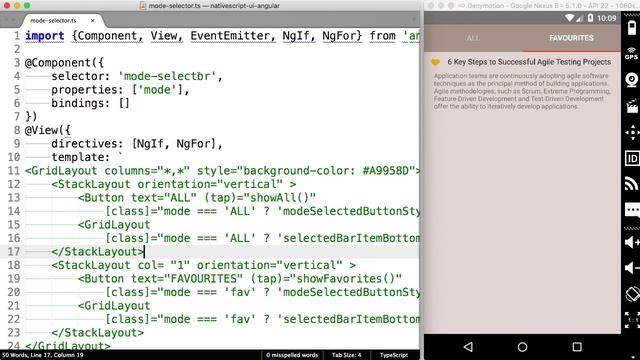Click '<GridLayout' on line 15
The image size is (640, 360).
pyautogui.click(x=114, y=225)
